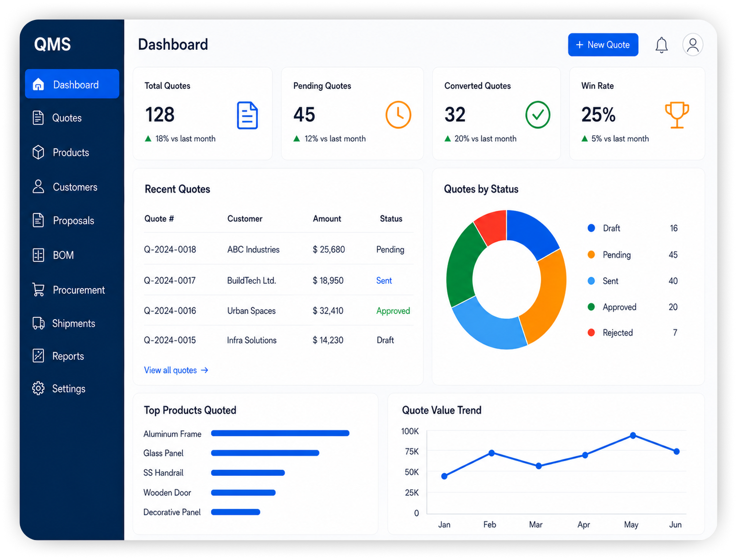Click the blue Draft legend dot
The width and height of the screenshot is (737, 560).
[x=591, y=228]
